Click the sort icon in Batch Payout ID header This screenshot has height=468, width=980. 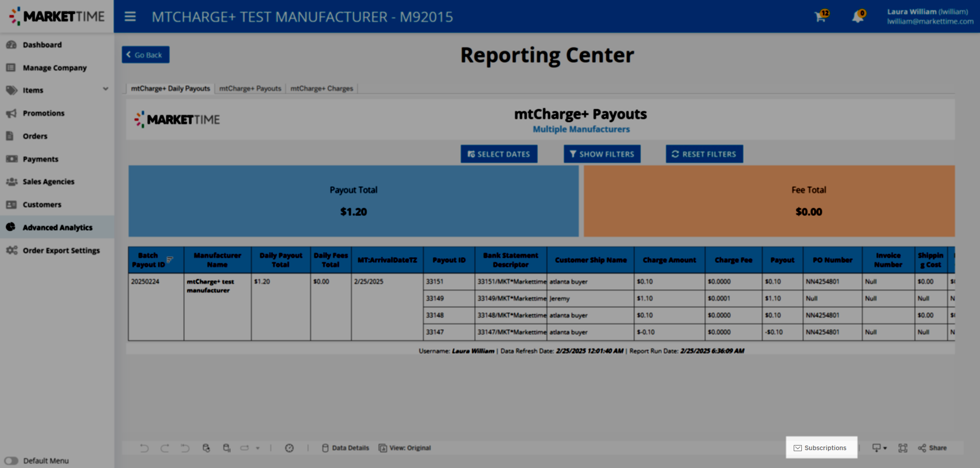[x=170, y=260]
